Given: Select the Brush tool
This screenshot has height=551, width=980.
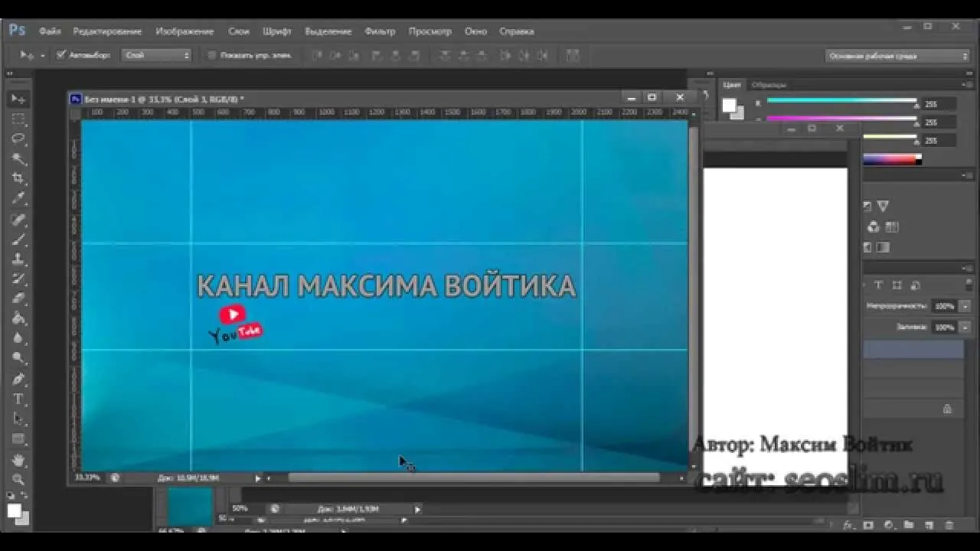Looking at the screenshot, I should tap(18, 240).
